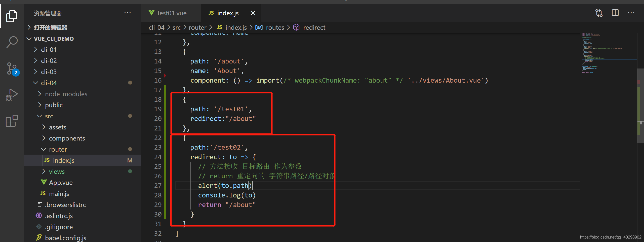Open .eslintrc.js from the file tree
Image resolution: width=644 pixels, height=242 pixels.
(x=82, y=216)
